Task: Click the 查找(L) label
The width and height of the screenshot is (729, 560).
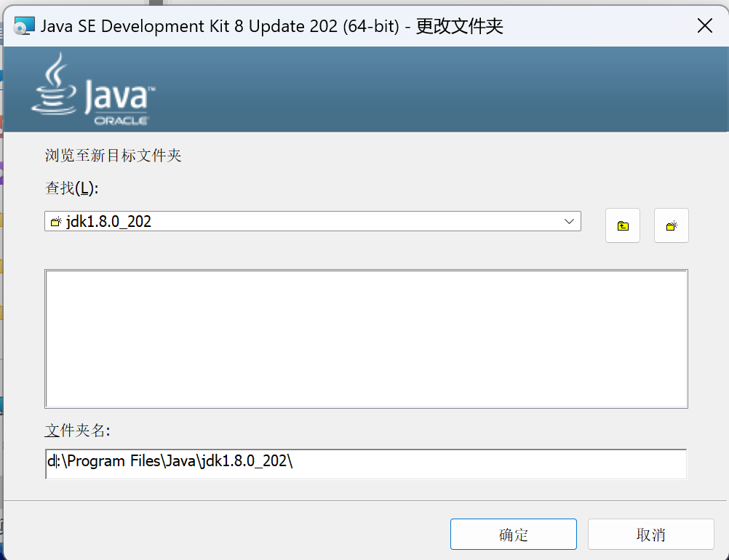Action: [71, 188]
